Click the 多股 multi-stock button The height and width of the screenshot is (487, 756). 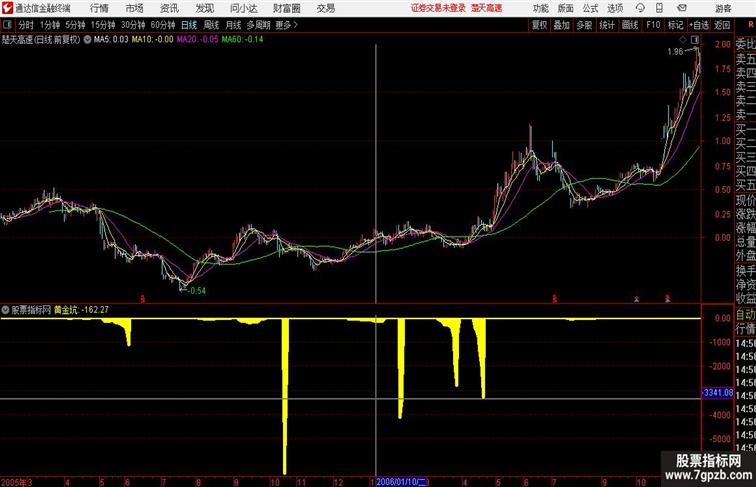[x=584, y=25]
